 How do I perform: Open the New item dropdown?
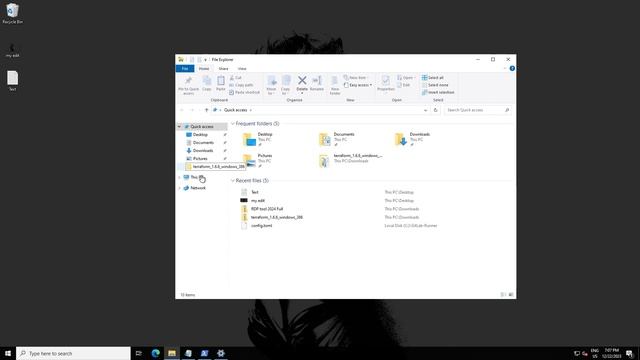click(356, 78)
